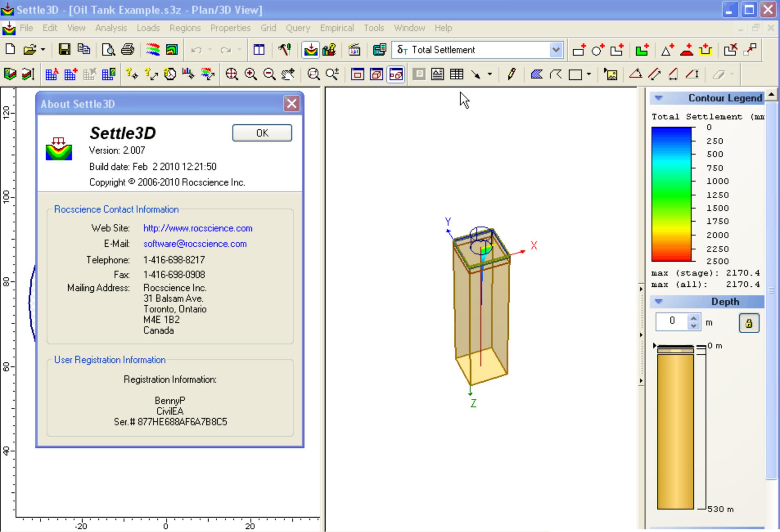
Task: Click the Copy icon in the toolbar
Action: (x=84, y=50)
